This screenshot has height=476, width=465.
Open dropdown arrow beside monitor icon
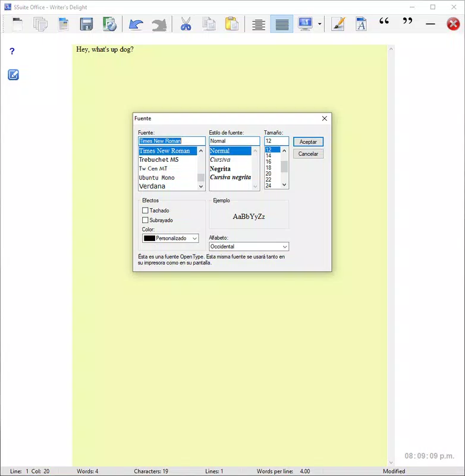pos(319,24)
